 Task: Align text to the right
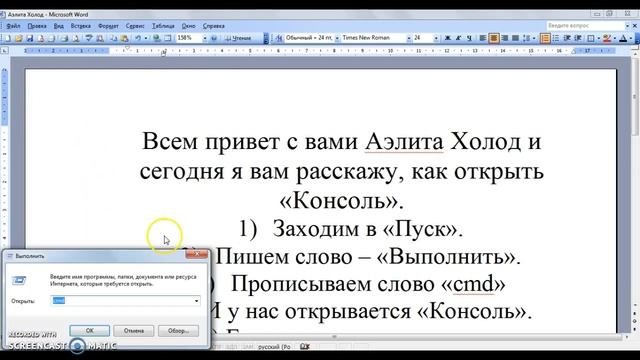click(x=504, y=38)
